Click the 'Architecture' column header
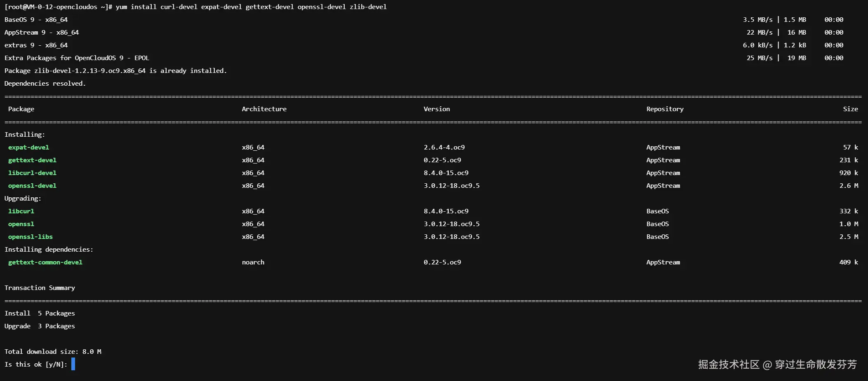 click(264, 109)
